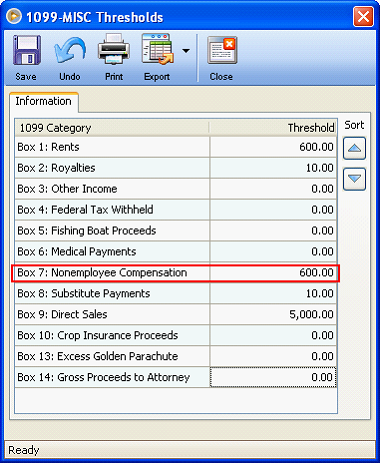The width and height of the screenshot is (381, 464).
Task: Click the 1099 Category column header
Action: (112, 128)
